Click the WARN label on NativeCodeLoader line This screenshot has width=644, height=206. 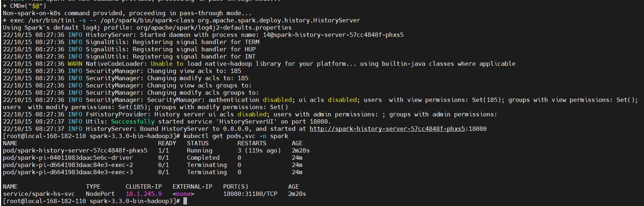coord(75,64)
